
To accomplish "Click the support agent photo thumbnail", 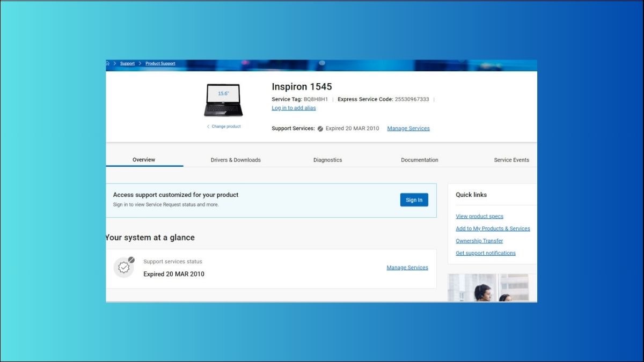I will (488, 287).
